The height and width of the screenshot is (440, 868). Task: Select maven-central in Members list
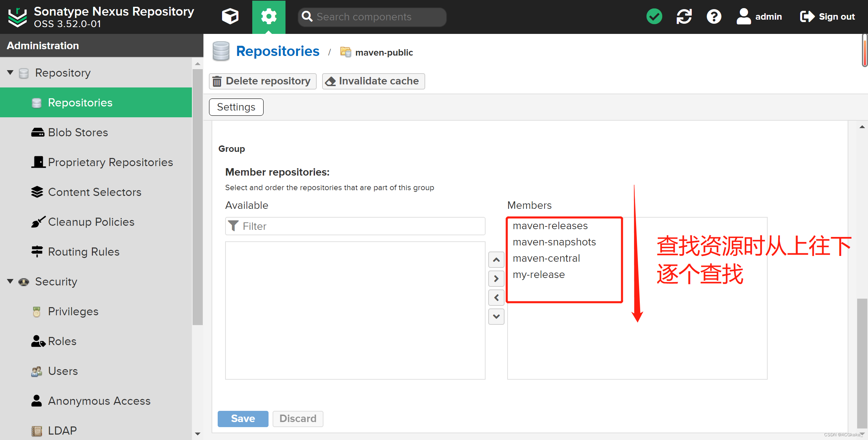[x=546, y=258]
